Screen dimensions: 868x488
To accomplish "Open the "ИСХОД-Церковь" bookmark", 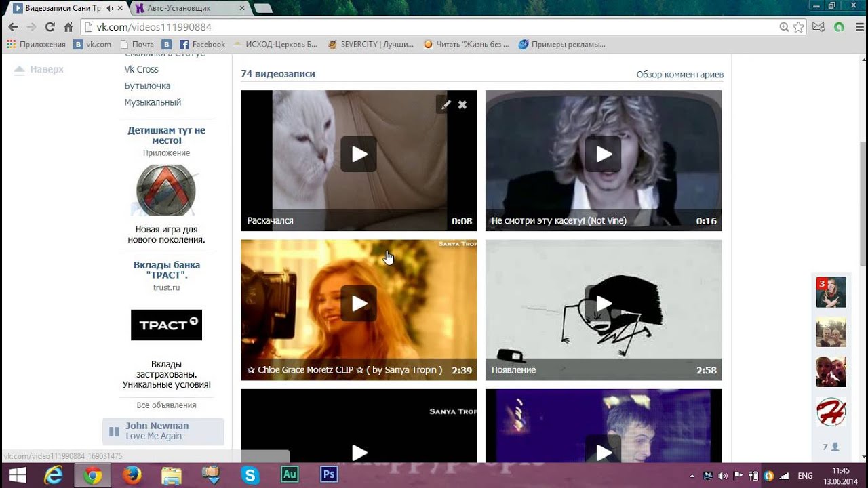I will point(275,45).
